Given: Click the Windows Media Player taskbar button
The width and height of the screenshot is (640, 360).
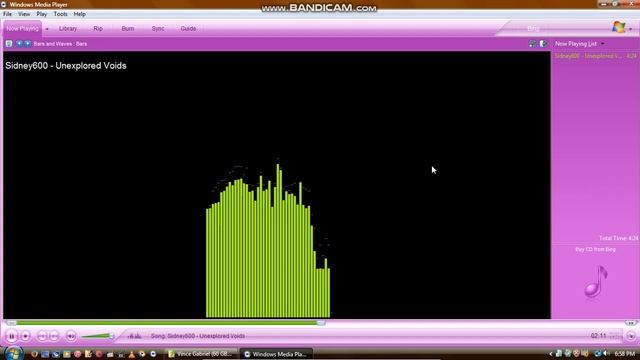Looking at the screenshot, I should (x=276, y=354).
